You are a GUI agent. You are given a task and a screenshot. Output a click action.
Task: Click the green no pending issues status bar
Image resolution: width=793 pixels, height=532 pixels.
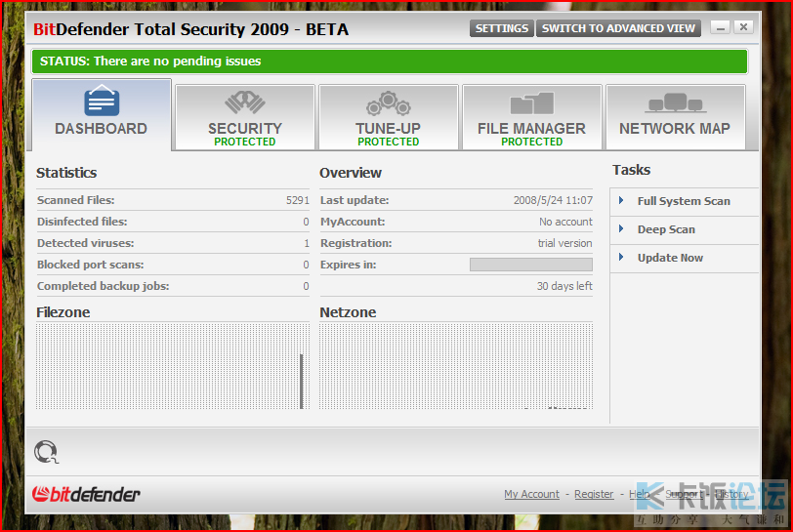coord(389,61)
